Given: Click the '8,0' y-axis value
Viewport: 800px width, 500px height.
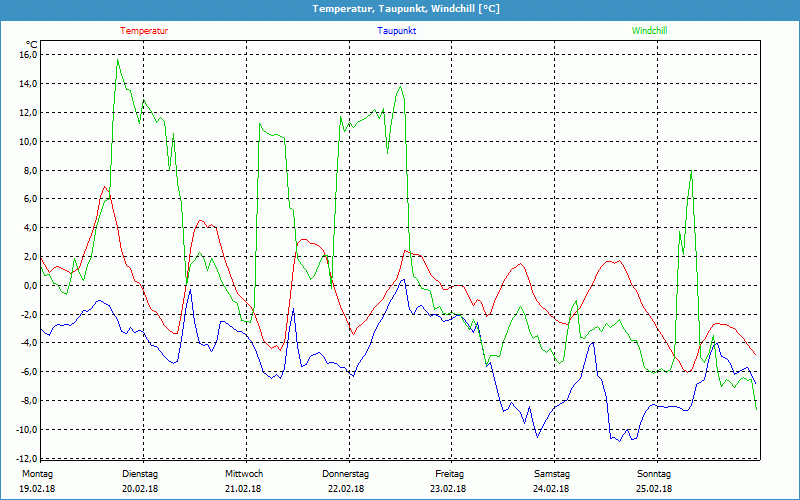Looking at the screenshot, I should tap(30, 170).
